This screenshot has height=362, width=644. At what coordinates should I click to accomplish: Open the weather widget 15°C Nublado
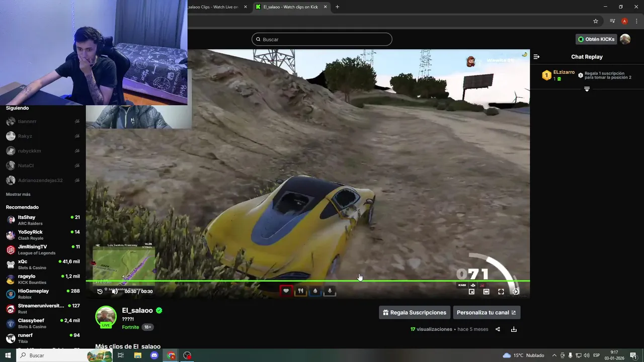tap(523, 355)
